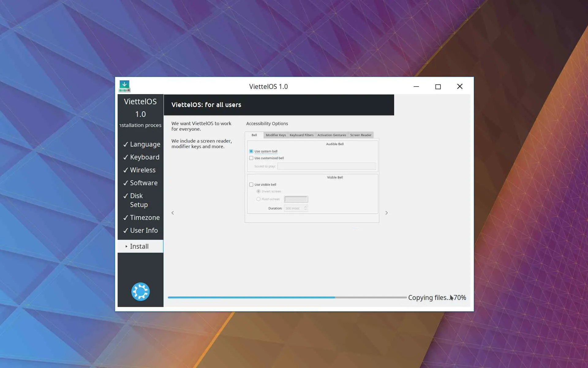The image size is (588, 368).
Task: Select the Flash screen radio option
Action: pyautogui.click(x=258, y=199)
